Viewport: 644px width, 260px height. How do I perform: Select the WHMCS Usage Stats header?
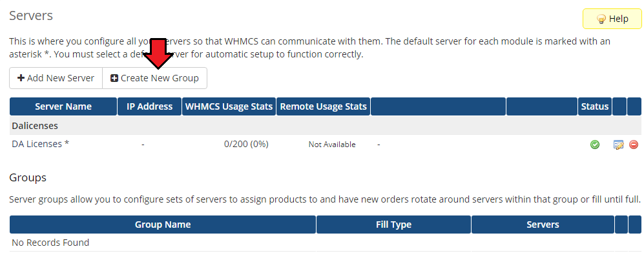pyautogui.click(x=229, y=106)
